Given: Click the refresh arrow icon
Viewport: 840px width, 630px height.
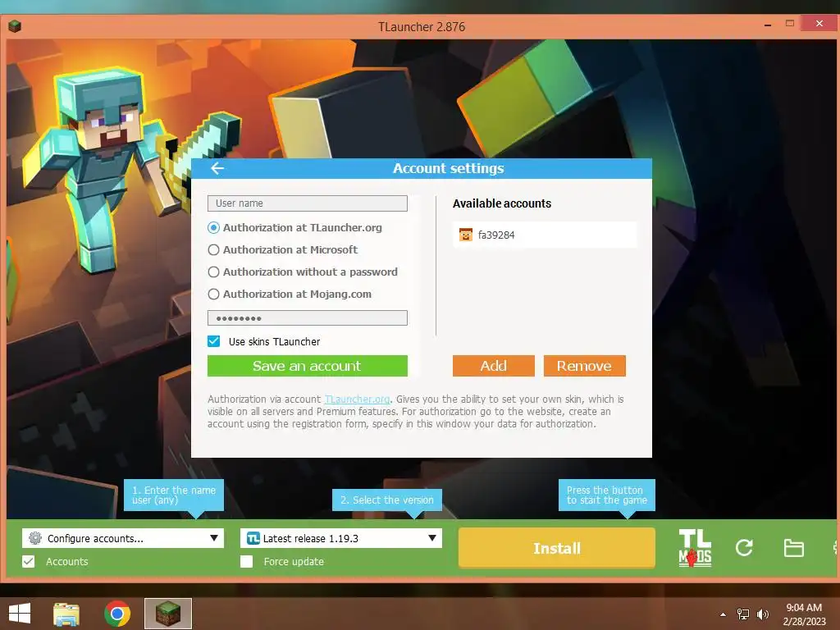Looking at the screenshot, I should 744,547.
